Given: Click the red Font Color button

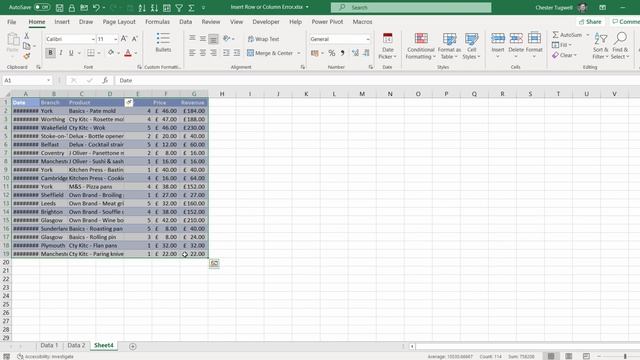Looking at the screenshot, I should point(128,53).
